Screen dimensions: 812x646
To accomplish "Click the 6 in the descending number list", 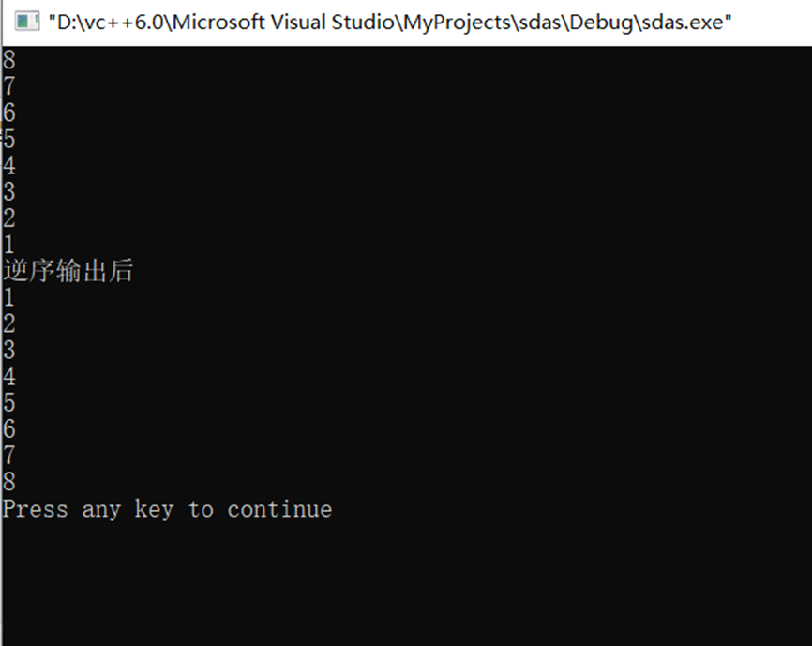I will tap(9, 113).
